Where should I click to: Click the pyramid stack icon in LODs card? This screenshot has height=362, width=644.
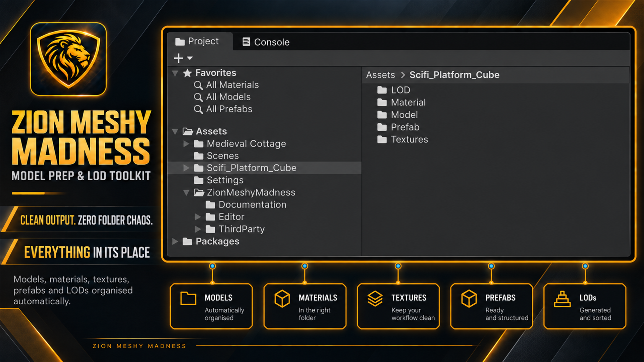(x=562, y=299)
